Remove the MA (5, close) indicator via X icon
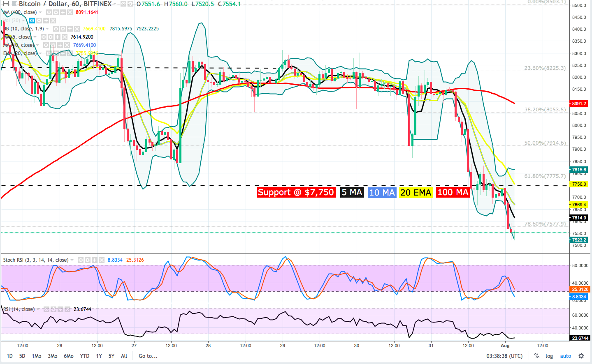The image size is (592, 364). pyautogui.click(x=64, y=37)
